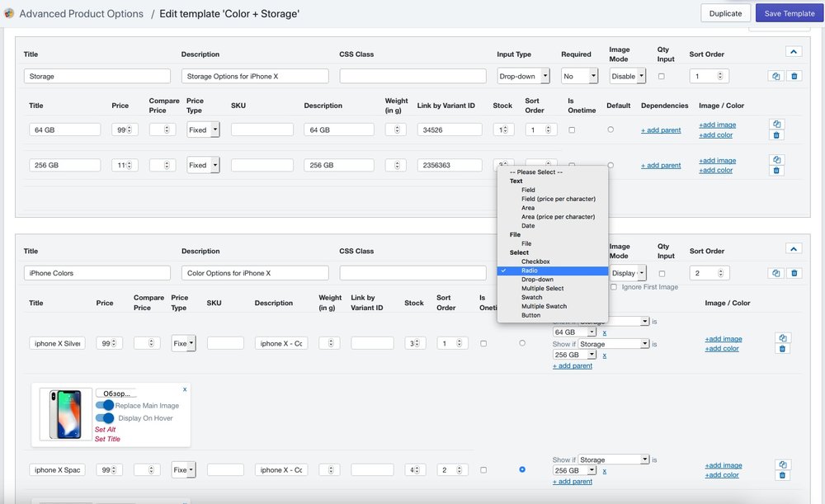Toggle Qty Input checkbox for iPhone Colors
The height and width of the screenshot is (504, 825).
662,274
